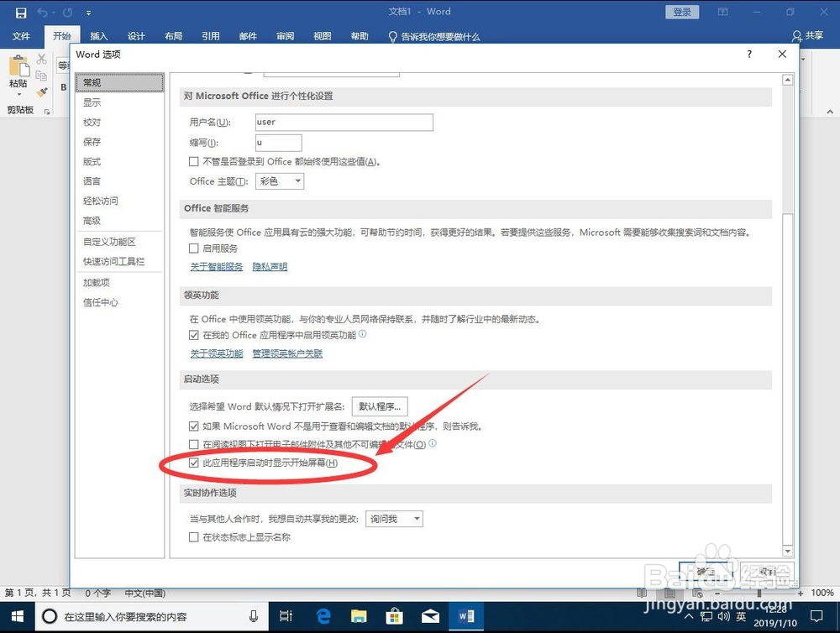Viewport: 840px width, 633px height.
Task: Open the Manage LinkedIn account associations link
Action: pyautogui.click(x=287, y=353)
